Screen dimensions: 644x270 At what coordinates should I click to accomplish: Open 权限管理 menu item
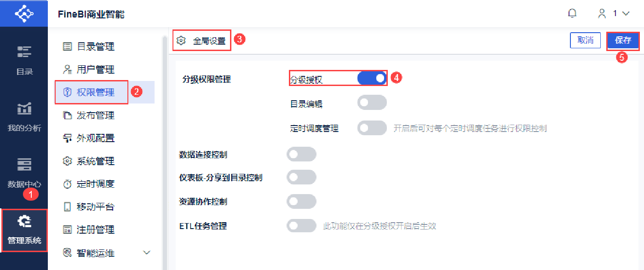[x=95, y=92]
